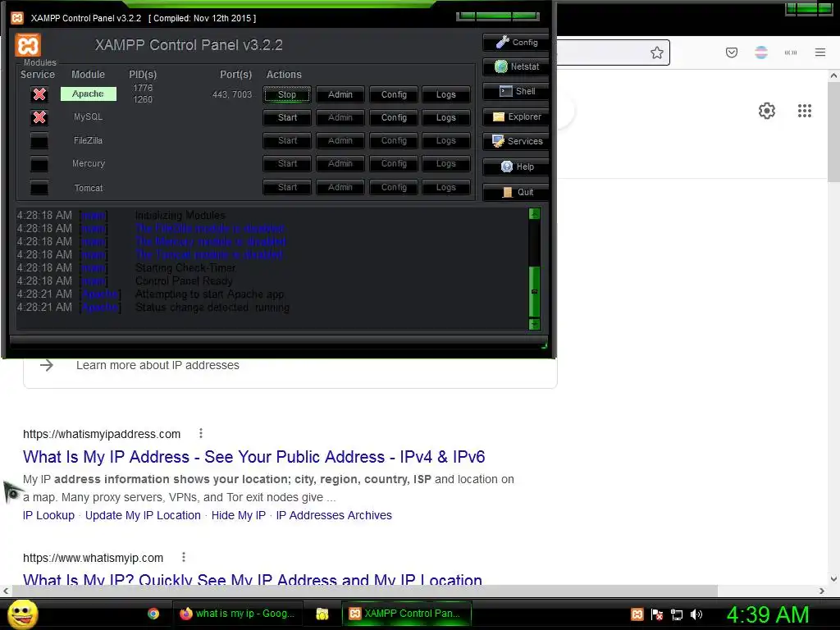Open Explorer folder button

point(516,116)
